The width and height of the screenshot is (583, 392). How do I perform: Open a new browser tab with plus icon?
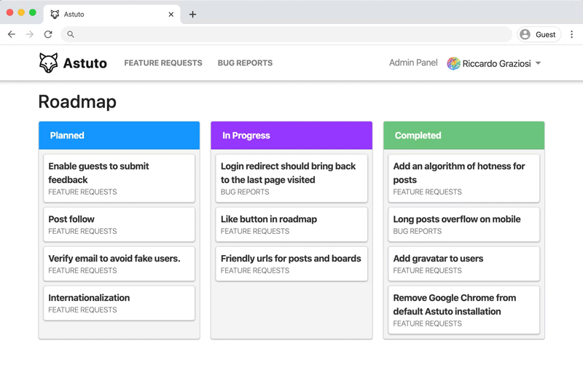click(x=192, y=15)
